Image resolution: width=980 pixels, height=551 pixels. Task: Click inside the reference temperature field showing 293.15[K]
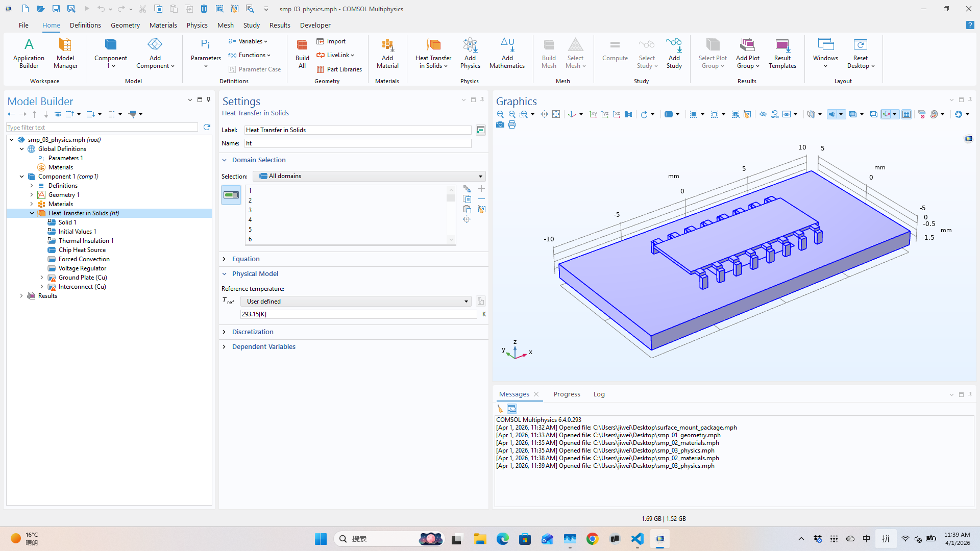[357, 314]
